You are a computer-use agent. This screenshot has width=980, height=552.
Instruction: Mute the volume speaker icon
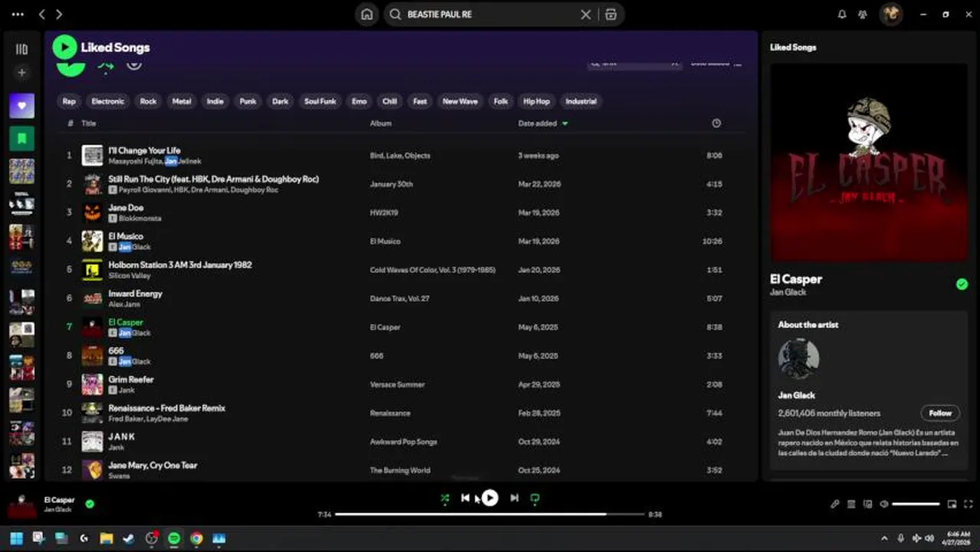[883, 504]
